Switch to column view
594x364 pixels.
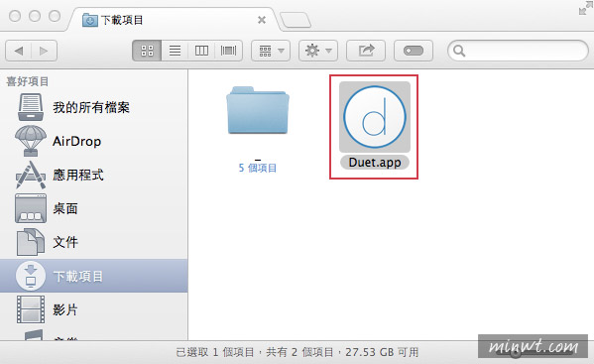click(201, 51)
